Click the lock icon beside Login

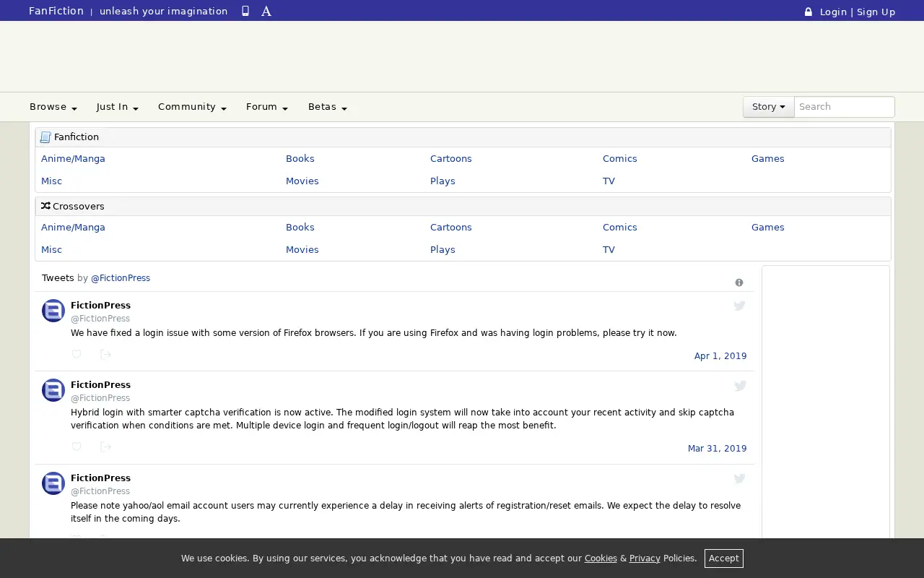[808, 12]
